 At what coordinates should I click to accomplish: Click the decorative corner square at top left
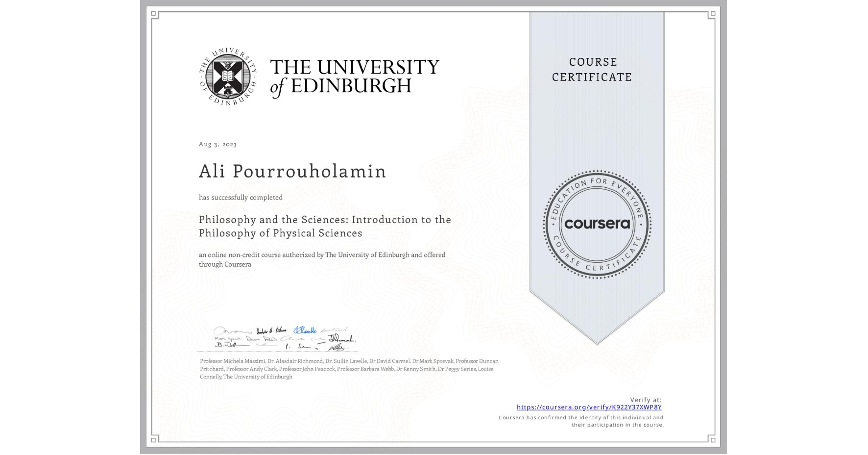point(154,13)
